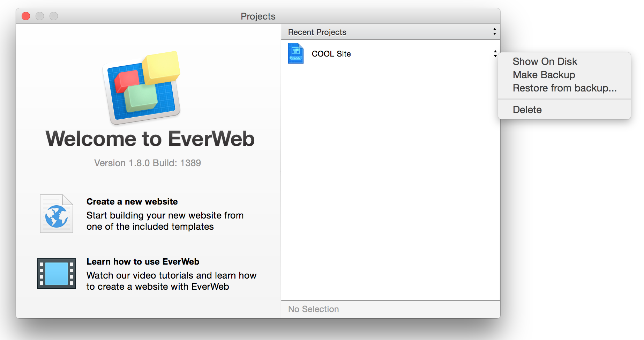Click the No Selection status text
Viewport: 644px width, 340px height.
tap(313, 309)
